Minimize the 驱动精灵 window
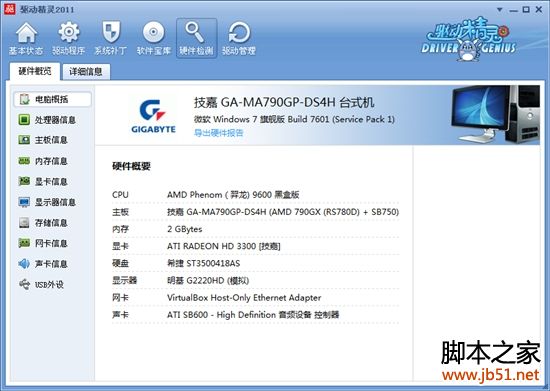This screenshot has height=391, width=550. click(x=514, y=10)
